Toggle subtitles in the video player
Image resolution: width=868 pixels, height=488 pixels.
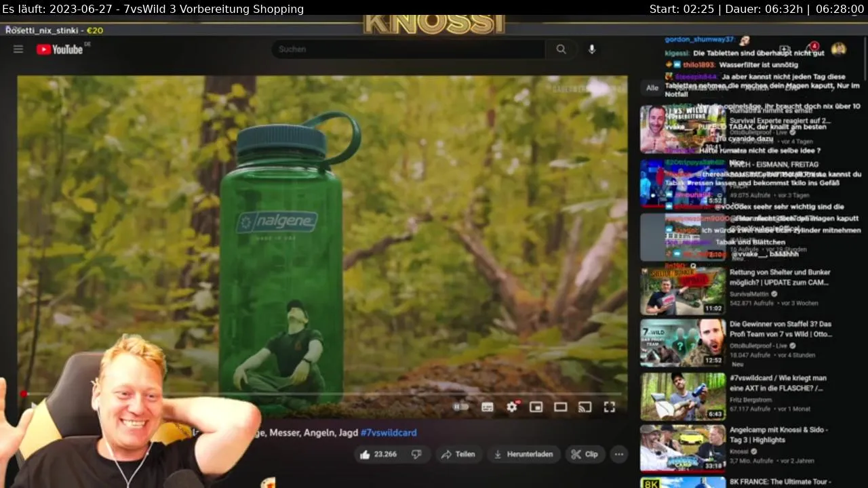(487, 407)
